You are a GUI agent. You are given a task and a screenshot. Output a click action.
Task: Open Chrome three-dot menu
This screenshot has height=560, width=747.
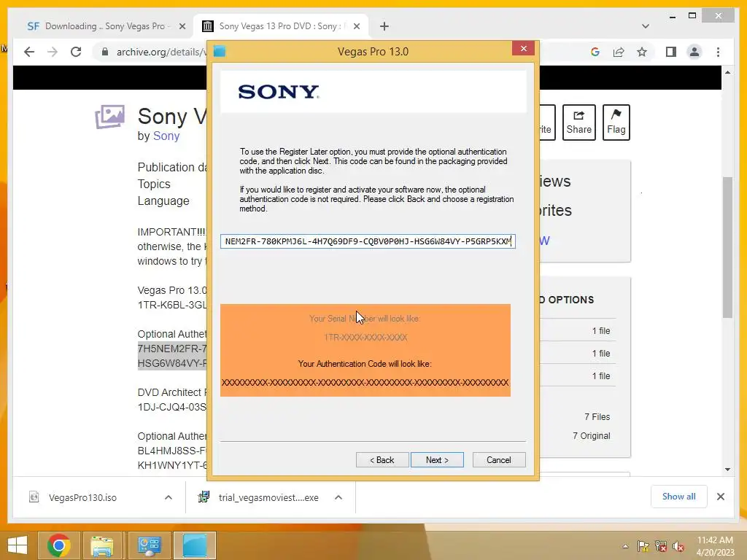click(x=718, y=52)
